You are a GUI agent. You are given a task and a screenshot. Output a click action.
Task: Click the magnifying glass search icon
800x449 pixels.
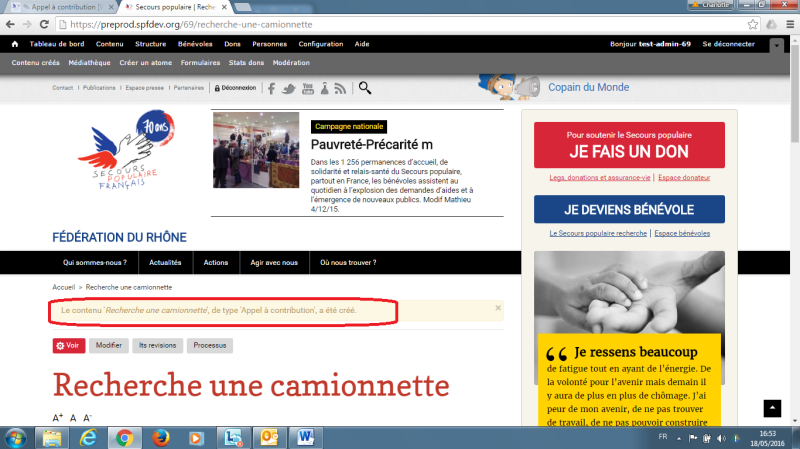point(365,88)
